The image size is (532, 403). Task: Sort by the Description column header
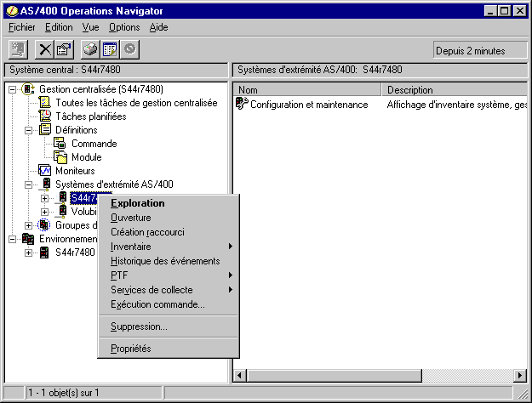pos(455,90)
